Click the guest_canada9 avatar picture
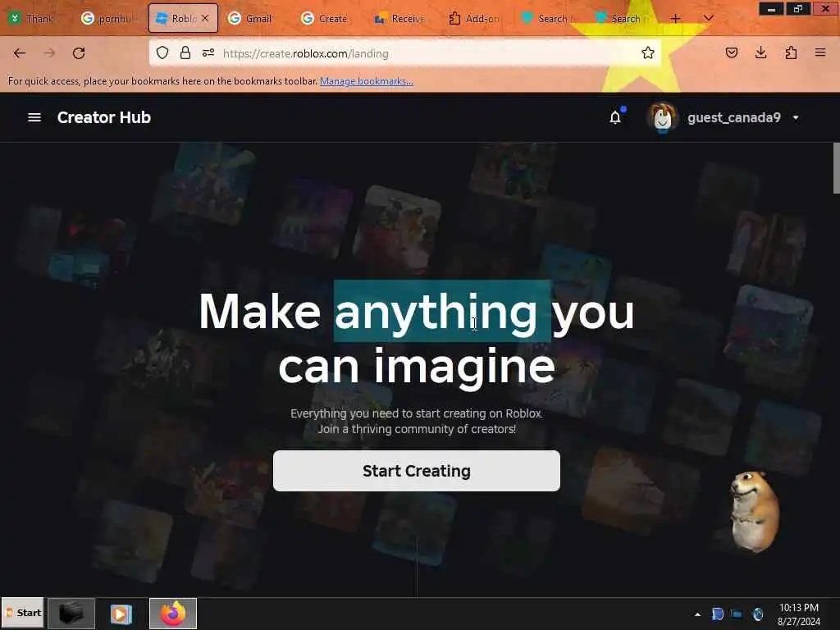The height and width of the screenshot is (630, 840). click(x=662, y=117)
